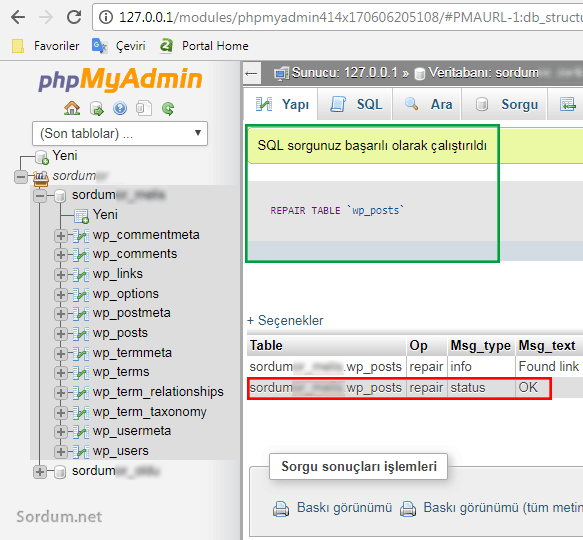Click the wp_terms table icon

[x=81, y=373]
